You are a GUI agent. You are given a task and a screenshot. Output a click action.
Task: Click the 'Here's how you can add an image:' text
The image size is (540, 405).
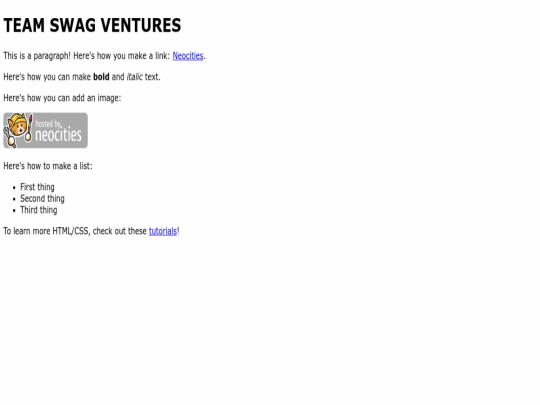pyautogui.click(x=62, y=98)
